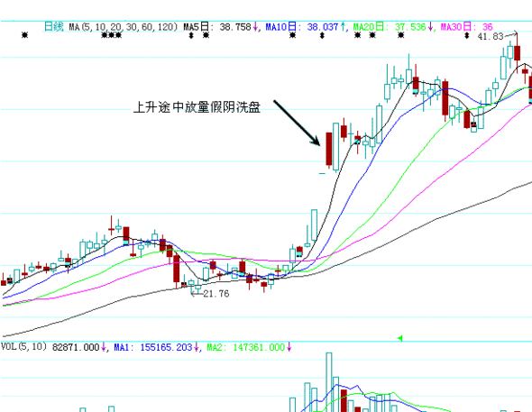The height and width of the screenshot is (412, 532).
Task: Select the black annotation arrow
Action: (297, 123)
